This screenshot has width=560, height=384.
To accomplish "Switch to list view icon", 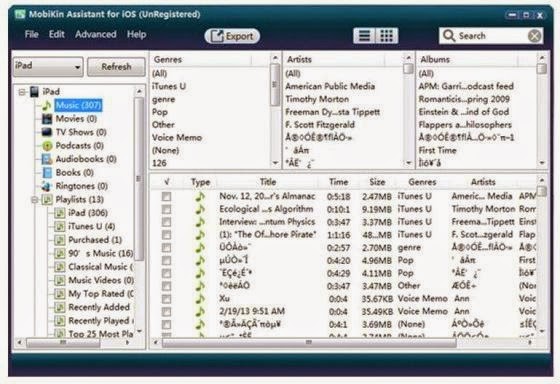I will [364, 36].
